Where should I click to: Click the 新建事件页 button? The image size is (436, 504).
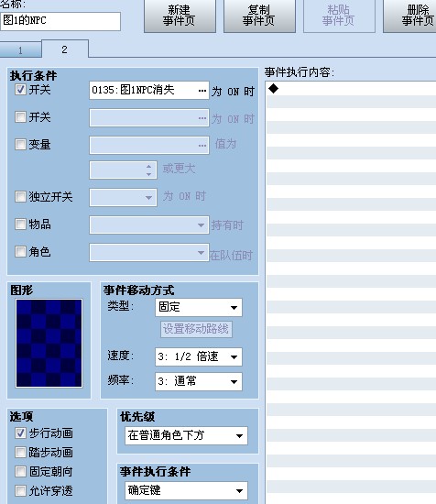pyautogui.click(x=180, y=16)
